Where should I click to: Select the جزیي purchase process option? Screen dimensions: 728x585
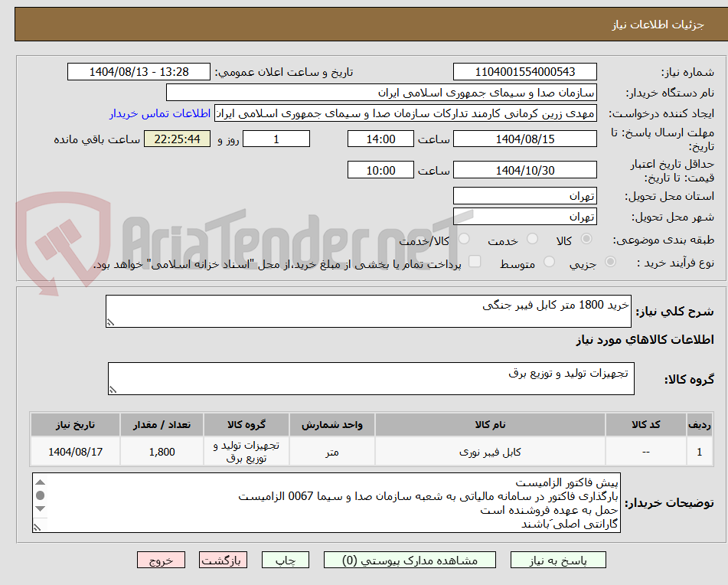610,261
